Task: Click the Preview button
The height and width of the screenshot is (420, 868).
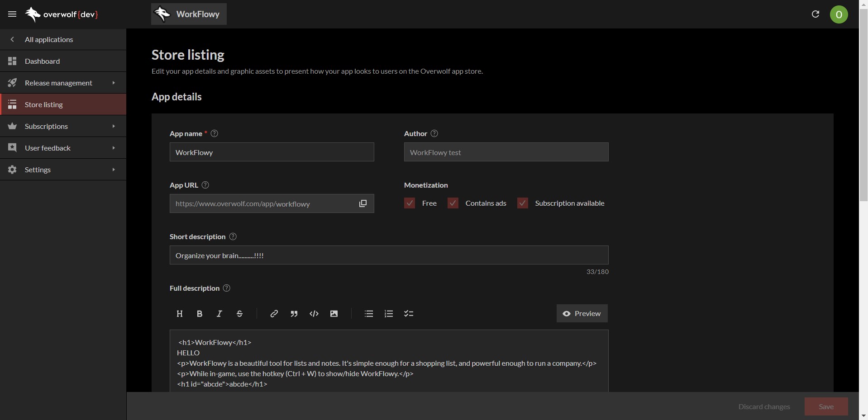Action: click(x=582, y=313)
